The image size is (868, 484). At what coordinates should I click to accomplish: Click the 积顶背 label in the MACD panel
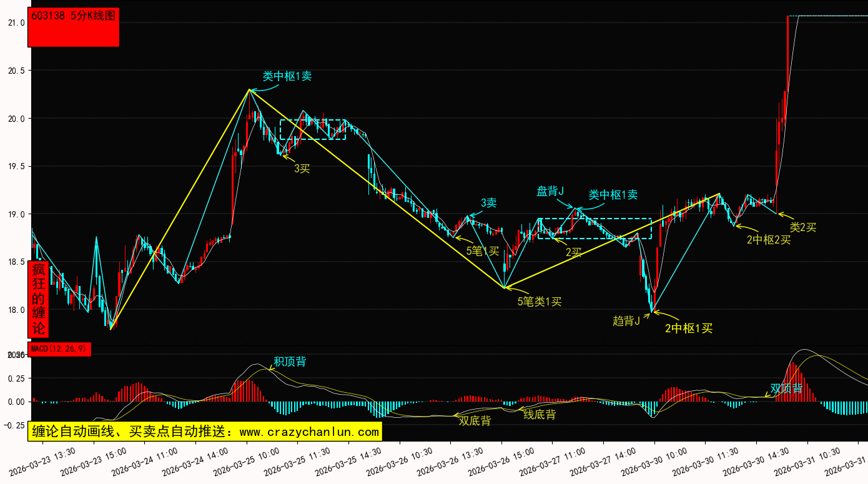tap(290, 362)
